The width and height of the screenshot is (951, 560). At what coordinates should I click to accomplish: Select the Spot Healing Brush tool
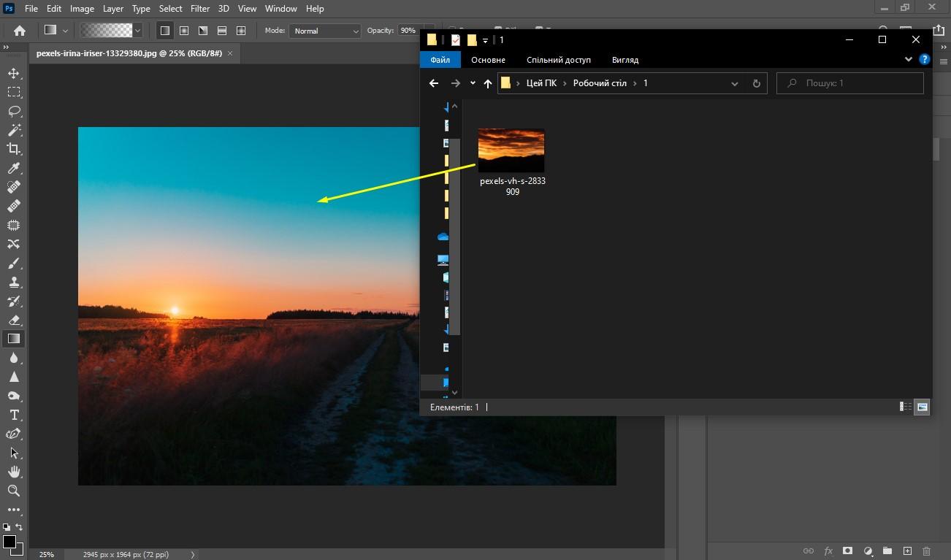pos(14,187)
